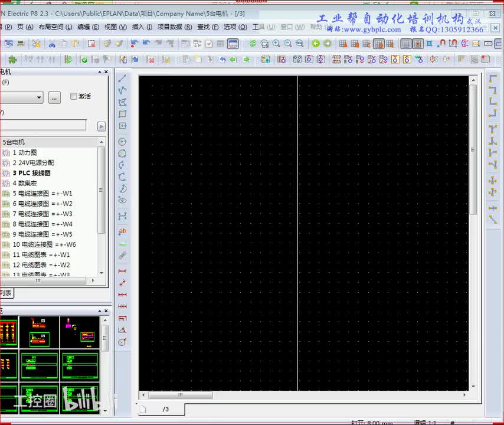
Task: Select page 3 PLC 接线图
Action: click(x=31, y=173)
